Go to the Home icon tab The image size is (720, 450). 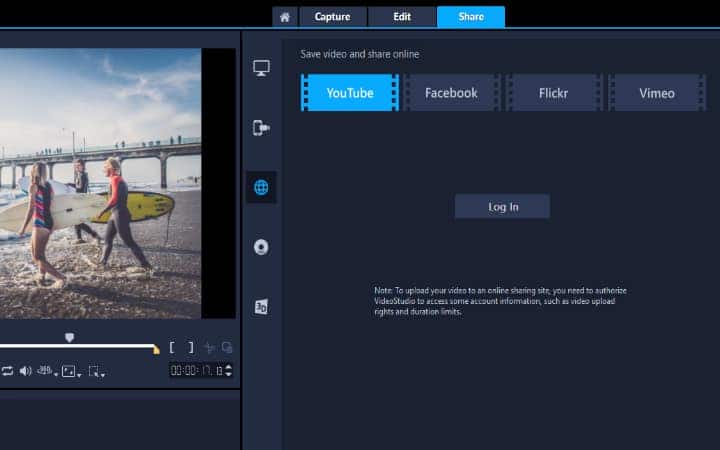coord(285,17)
